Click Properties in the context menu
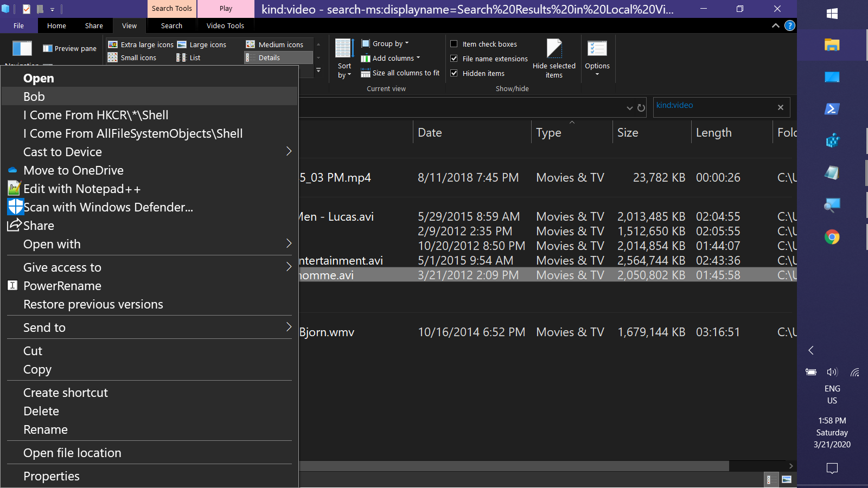 coord(150,476)
